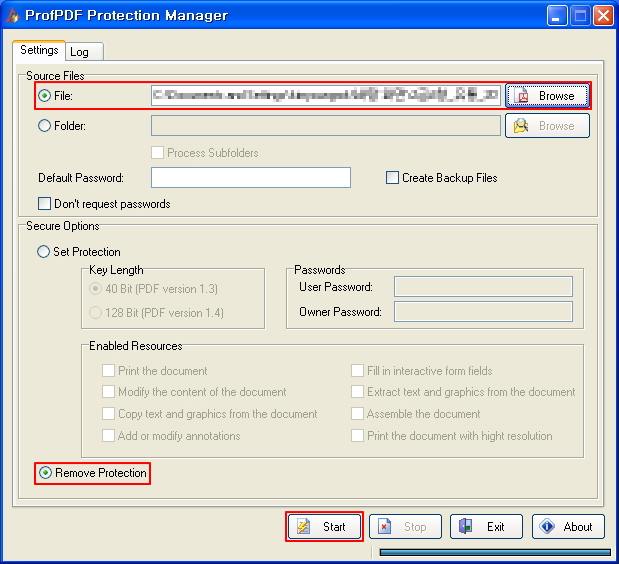Open the About dialog

pos(568,527)
